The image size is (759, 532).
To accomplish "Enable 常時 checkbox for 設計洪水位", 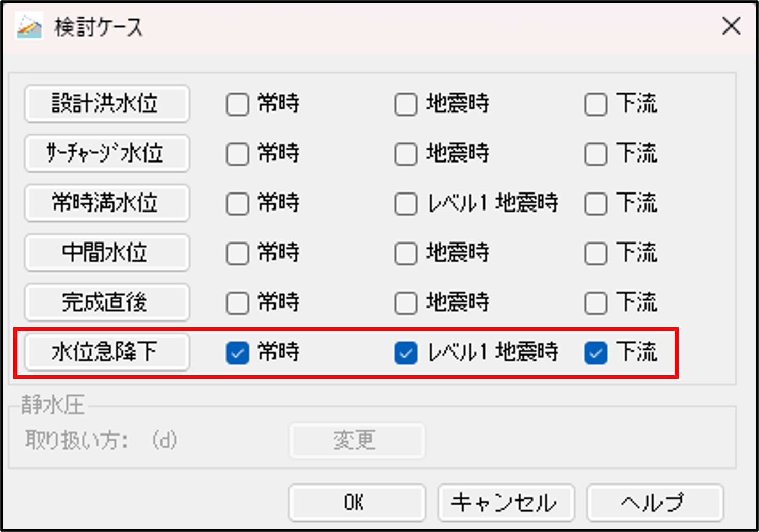I will [237, 105].
